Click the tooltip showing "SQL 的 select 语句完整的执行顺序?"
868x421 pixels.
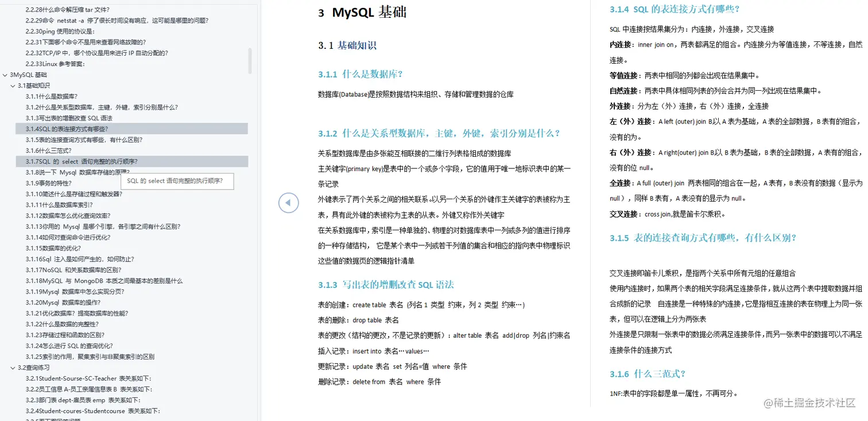pyautogui.click(x=176, y=181)
